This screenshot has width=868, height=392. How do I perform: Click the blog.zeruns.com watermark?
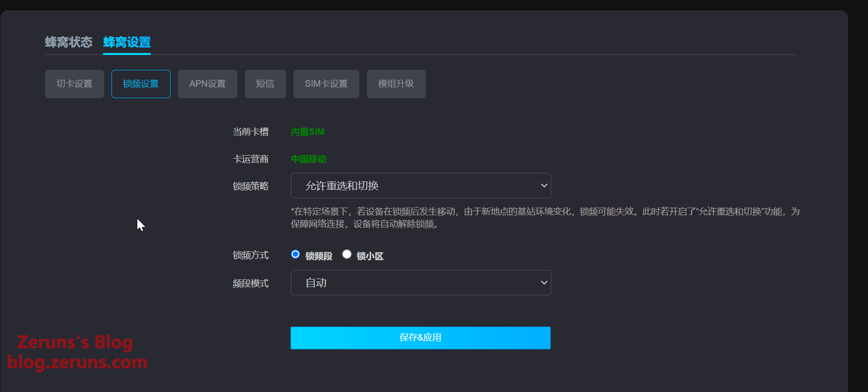77,362
